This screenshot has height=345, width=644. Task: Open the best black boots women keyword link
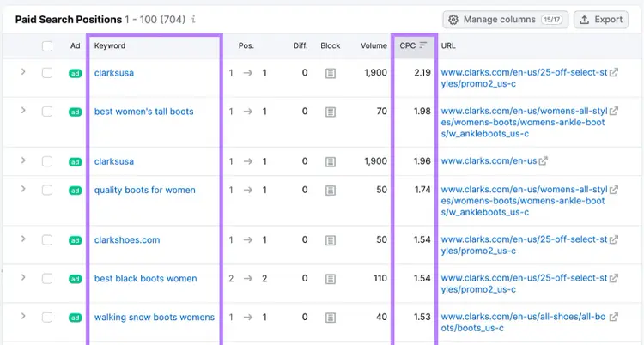pos(145,278)
